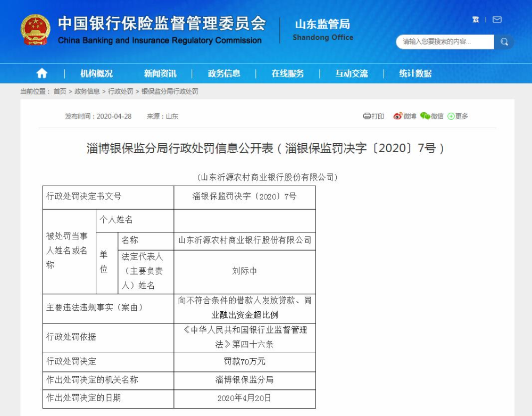Share to 微信 WeChat
The height and width of the screenshot is (416, 532).
(432, 117)
